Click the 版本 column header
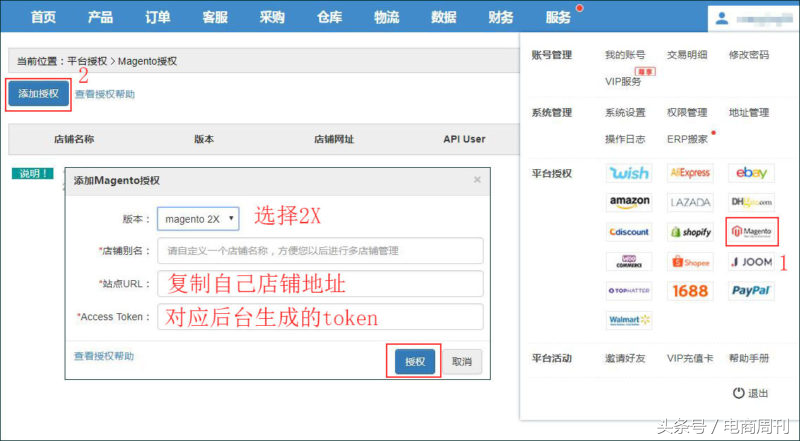Image resolution: width=800 pixels, height=441 pixels. click(x=204, y=139)
